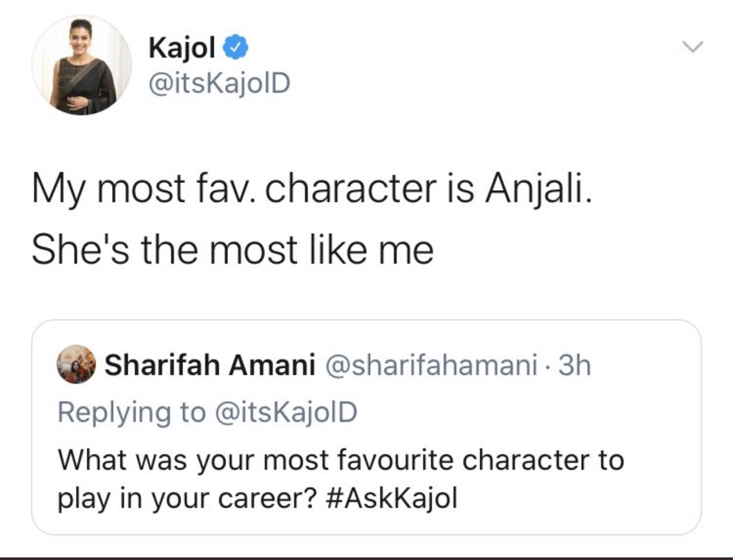Click the 'What was your most favourite' line
This screenshot has width=733, height=560.
click(341, 460)
